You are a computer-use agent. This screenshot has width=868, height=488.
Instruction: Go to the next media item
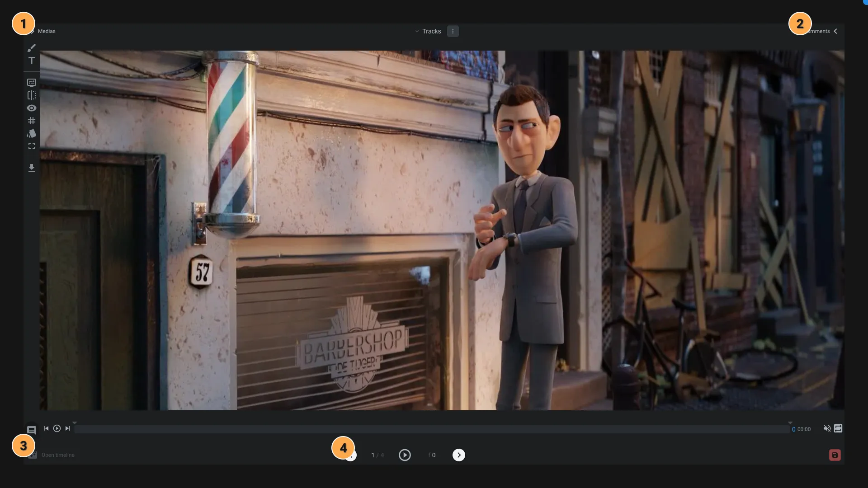coord(459,455)
